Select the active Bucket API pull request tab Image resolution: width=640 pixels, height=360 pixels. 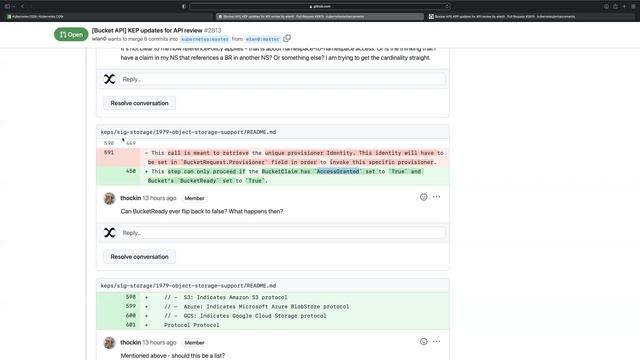pos(320,17)
